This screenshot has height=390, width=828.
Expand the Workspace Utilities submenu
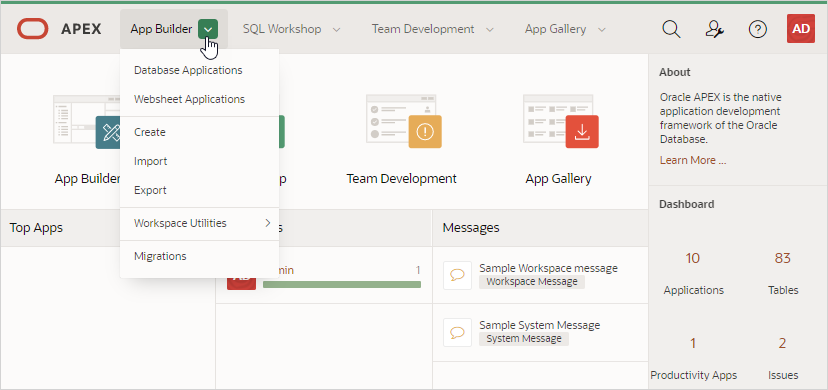tap(200, 223)
